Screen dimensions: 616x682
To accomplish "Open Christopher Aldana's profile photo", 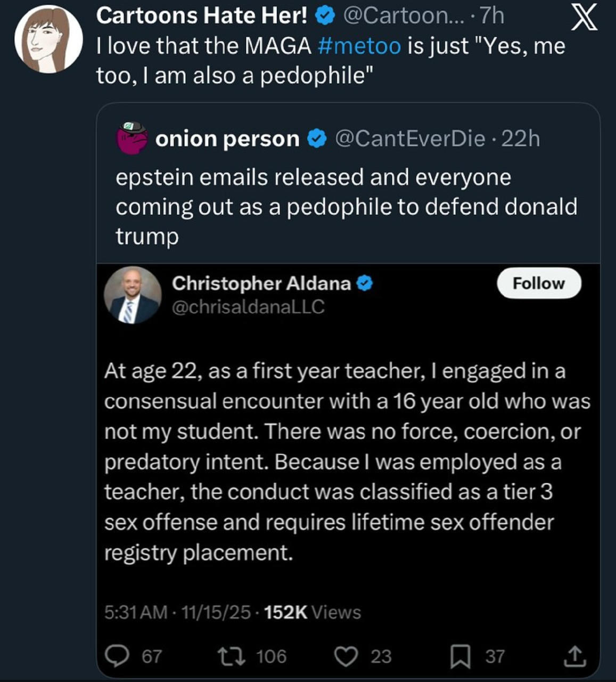I will coord(132,295).
